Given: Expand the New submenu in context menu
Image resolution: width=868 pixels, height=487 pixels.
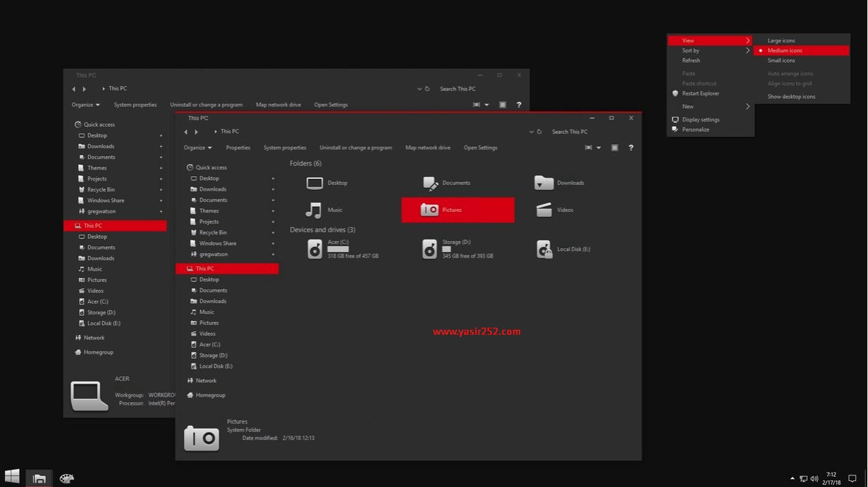Looking at the screenshot, I should (x=688, y=105).
